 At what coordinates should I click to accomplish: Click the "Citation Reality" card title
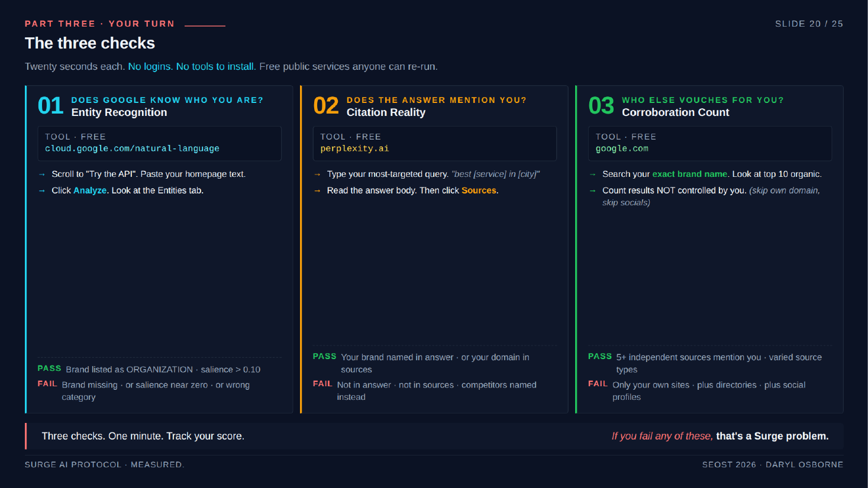[386, 112]
